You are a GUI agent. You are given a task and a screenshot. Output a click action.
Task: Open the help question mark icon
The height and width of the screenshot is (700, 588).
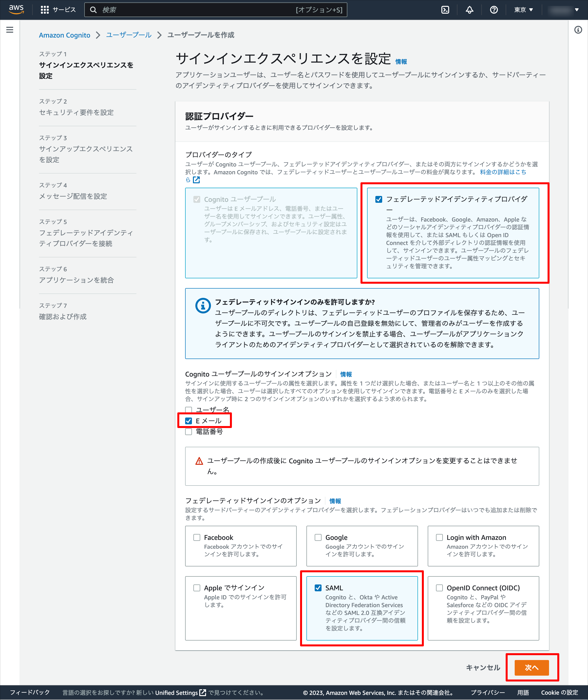[494, 10]
